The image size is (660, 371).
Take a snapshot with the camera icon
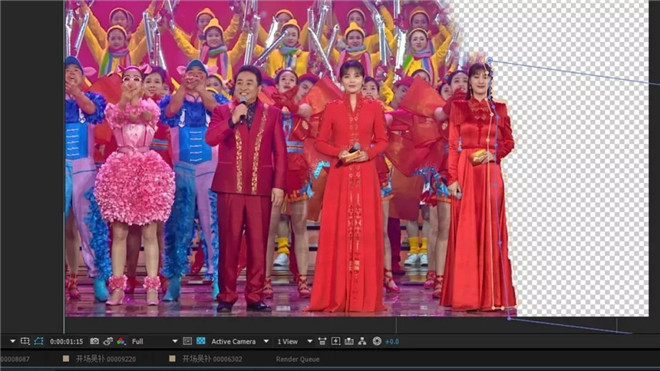95,342
